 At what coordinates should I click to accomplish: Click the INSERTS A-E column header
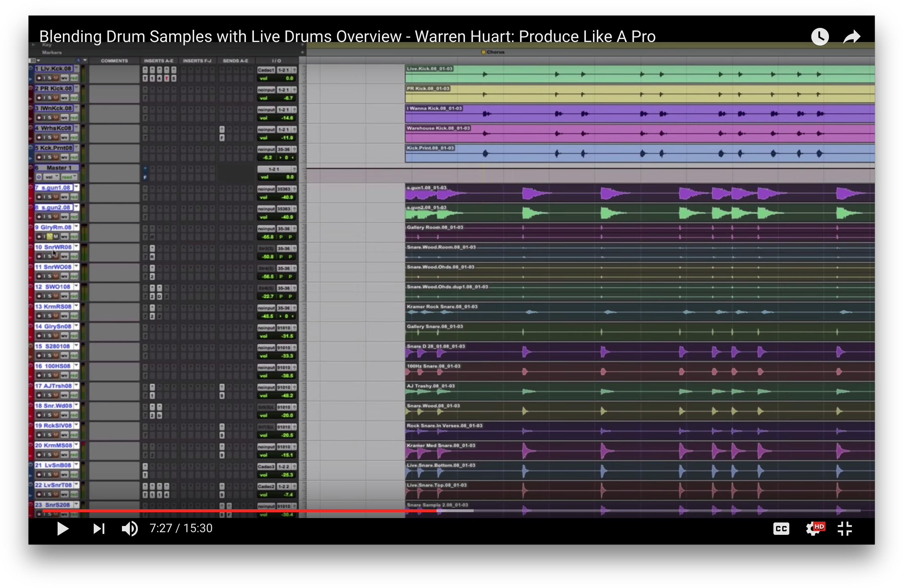[159, 61]
